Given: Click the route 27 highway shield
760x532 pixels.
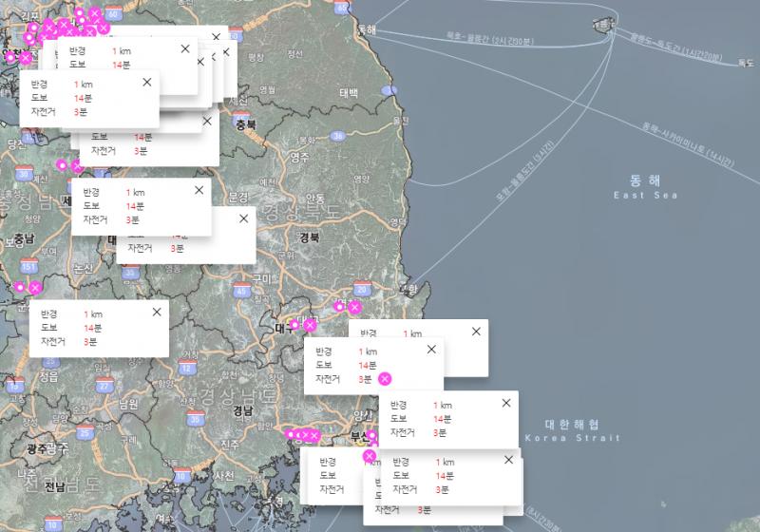Looking at the screenshot, I should tap(104, 385).
